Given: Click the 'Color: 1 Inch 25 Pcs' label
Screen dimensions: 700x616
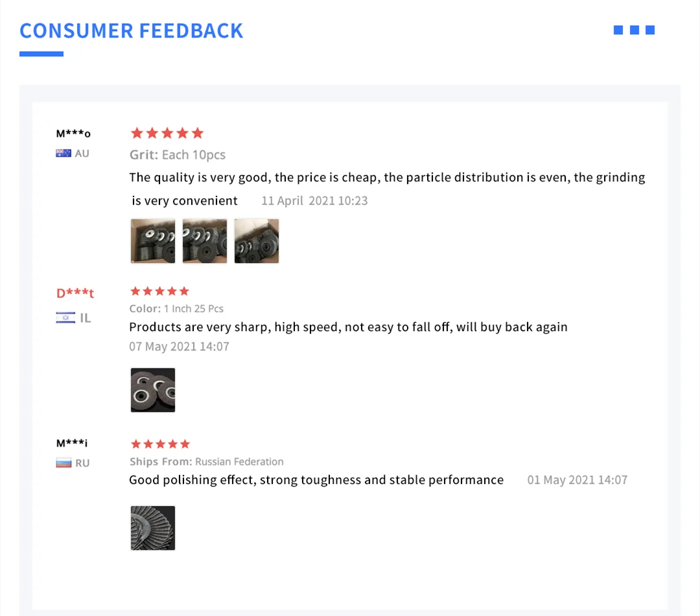Looking at the screenshot, I should click(x=176, y=309).
